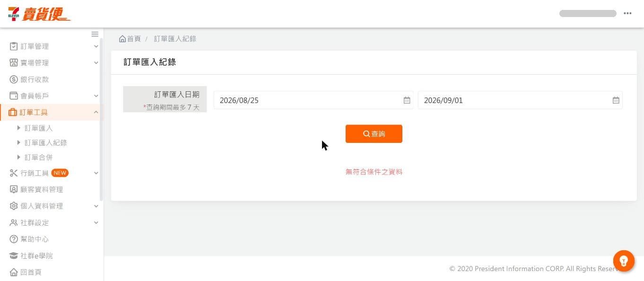Open the 訂單匯入 submenu item
Screen dimensions: 644x281
(x=38, y=128)
